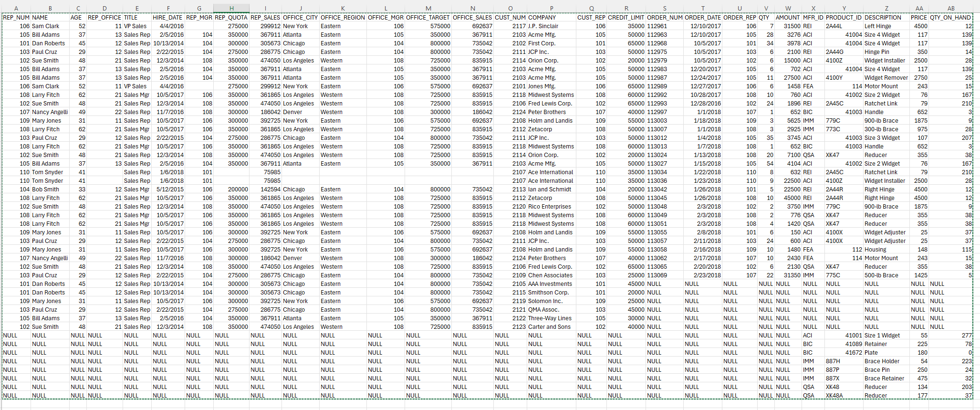Select the J.P. Sinclair company cell
980x410 pixels.
tap(551, 26)
